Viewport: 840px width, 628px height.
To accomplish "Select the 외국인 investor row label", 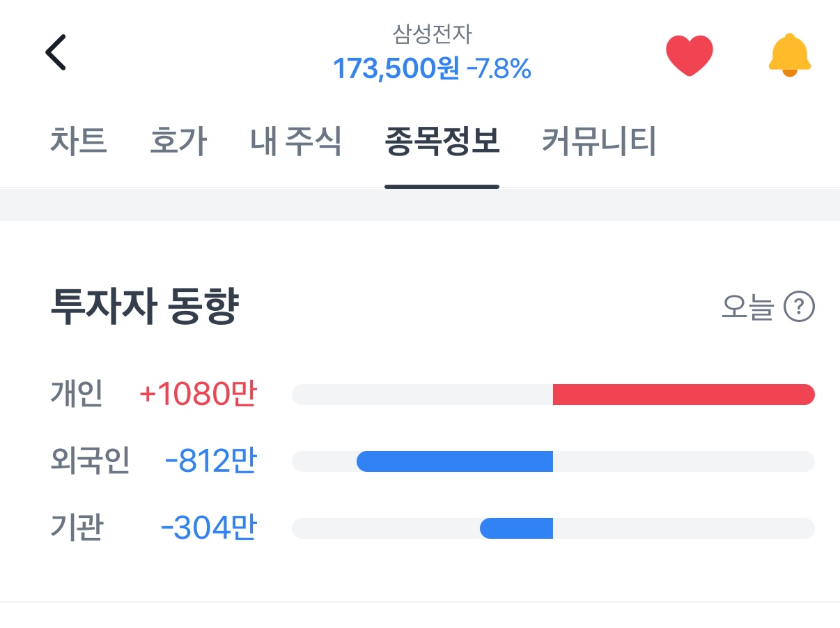I will tap(90, 461).
